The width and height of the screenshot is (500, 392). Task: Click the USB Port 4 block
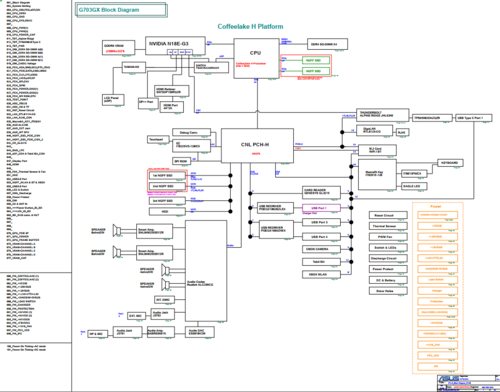click(x=321, y=237)
